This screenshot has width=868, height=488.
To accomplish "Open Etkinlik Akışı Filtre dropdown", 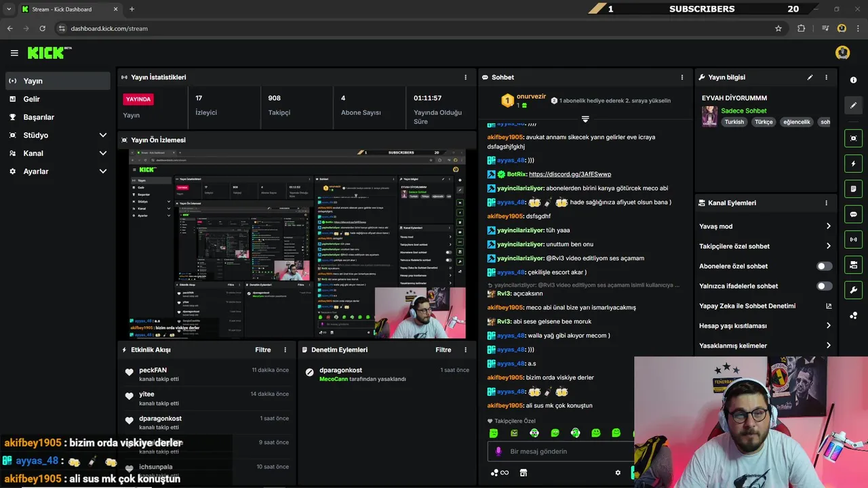I will click(x=262, y=350).
